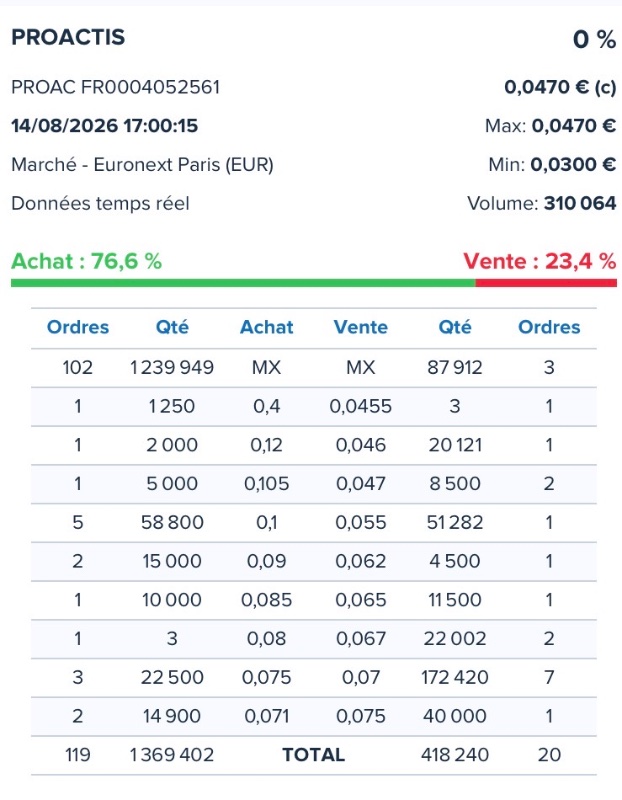The height and width of the screenshot is (800, 622).
Task: Click the sell price 0,055
Action: pos(361,522)
